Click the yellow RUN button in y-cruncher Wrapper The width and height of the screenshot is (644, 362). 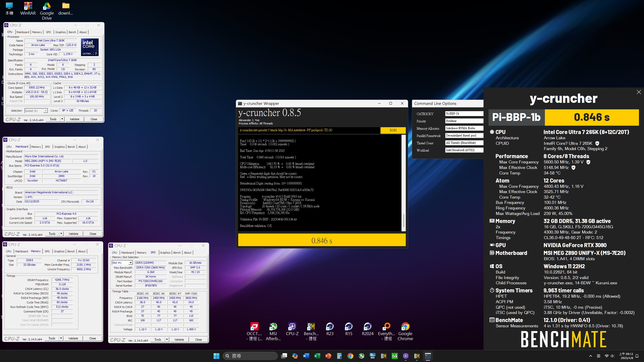click(x=393, y=130)
